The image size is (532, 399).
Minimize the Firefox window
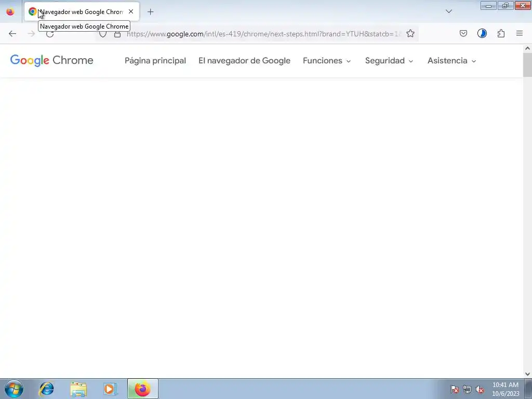pos(488,6)
